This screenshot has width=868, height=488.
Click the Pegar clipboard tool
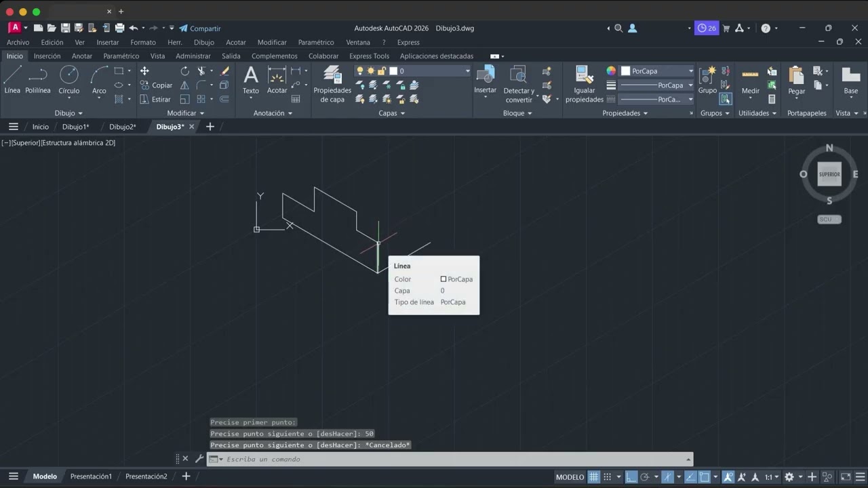[797, 80]
